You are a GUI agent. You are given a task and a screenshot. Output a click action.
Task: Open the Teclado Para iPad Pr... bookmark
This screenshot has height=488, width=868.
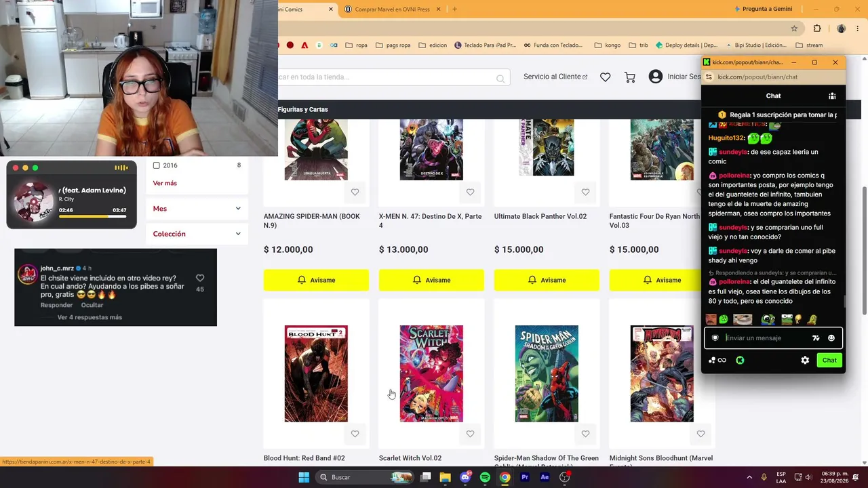tap(485, 45)
